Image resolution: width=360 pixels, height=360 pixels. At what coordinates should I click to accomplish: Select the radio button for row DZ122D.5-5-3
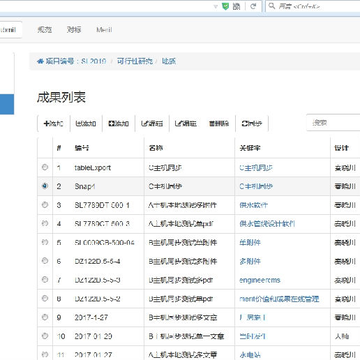click(45, 279)
